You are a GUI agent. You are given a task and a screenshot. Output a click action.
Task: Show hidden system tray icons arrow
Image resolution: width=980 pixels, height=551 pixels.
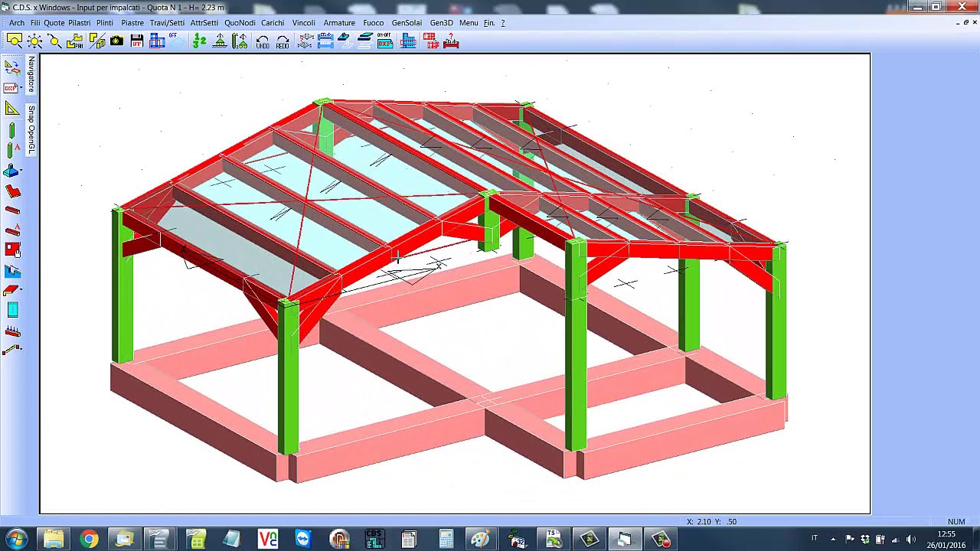click(833, 540)
